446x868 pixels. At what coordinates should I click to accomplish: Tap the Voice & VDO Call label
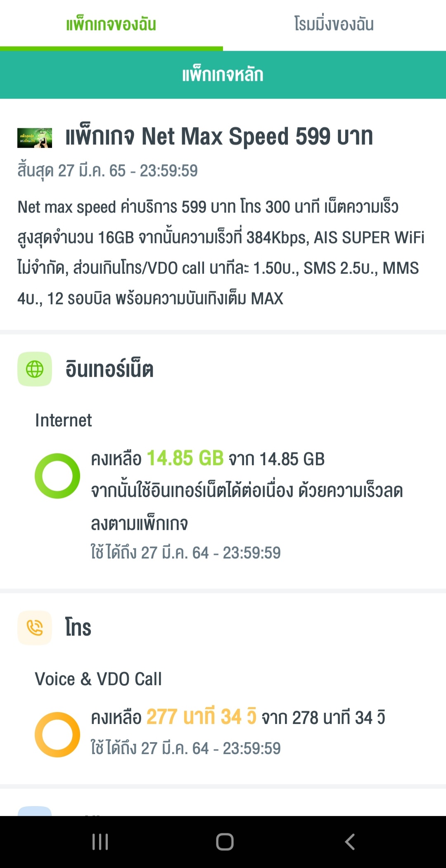98,679
